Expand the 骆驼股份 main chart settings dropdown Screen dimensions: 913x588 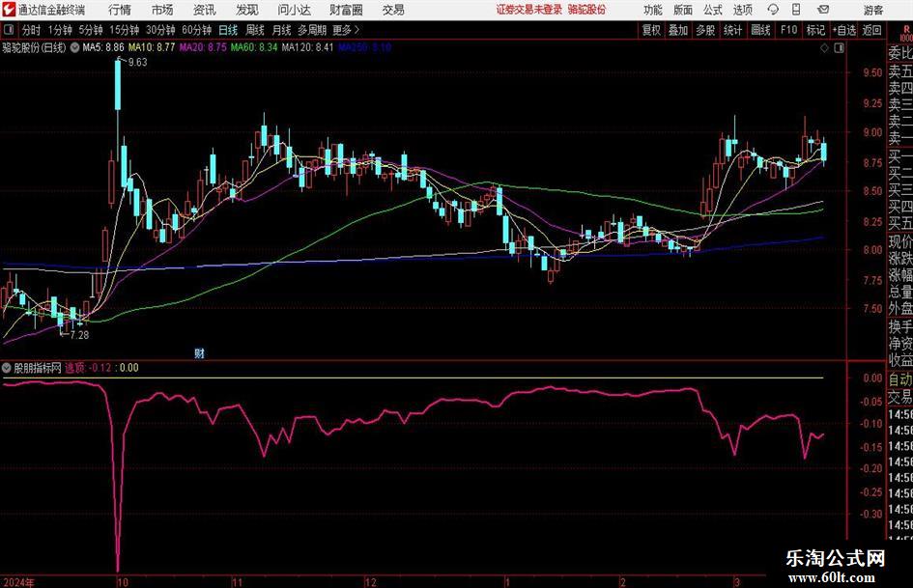pos(74,47)
